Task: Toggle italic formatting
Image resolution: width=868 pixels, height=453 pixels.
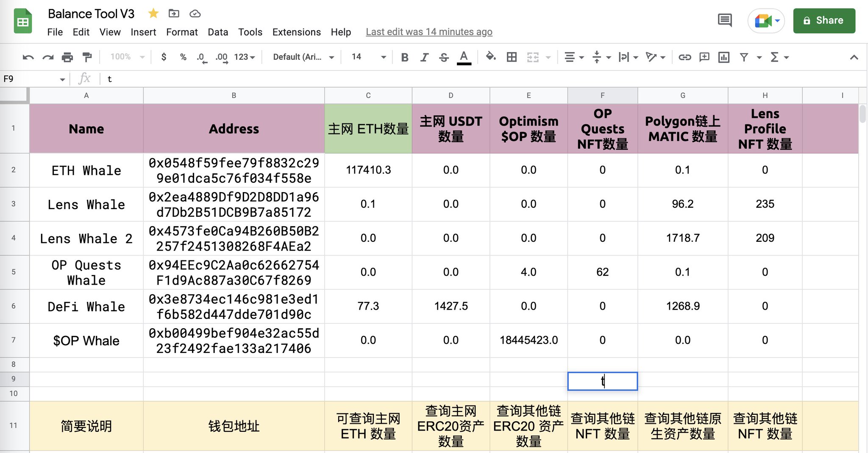Action: click(x=424, y=57)
